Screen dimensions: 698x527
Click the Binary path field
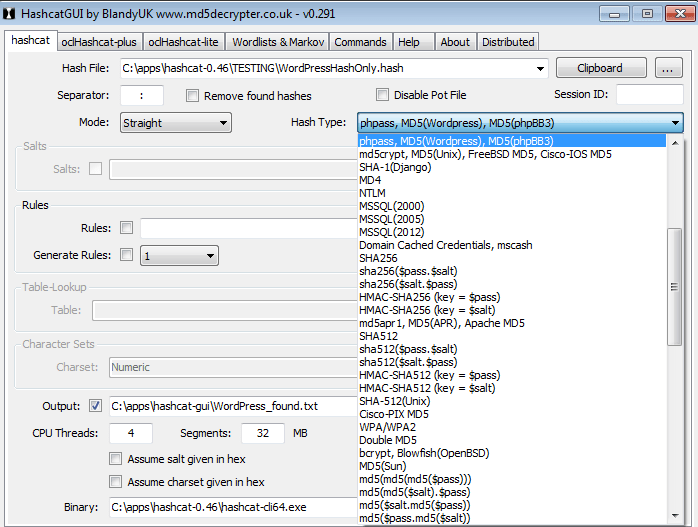(233, 507)
